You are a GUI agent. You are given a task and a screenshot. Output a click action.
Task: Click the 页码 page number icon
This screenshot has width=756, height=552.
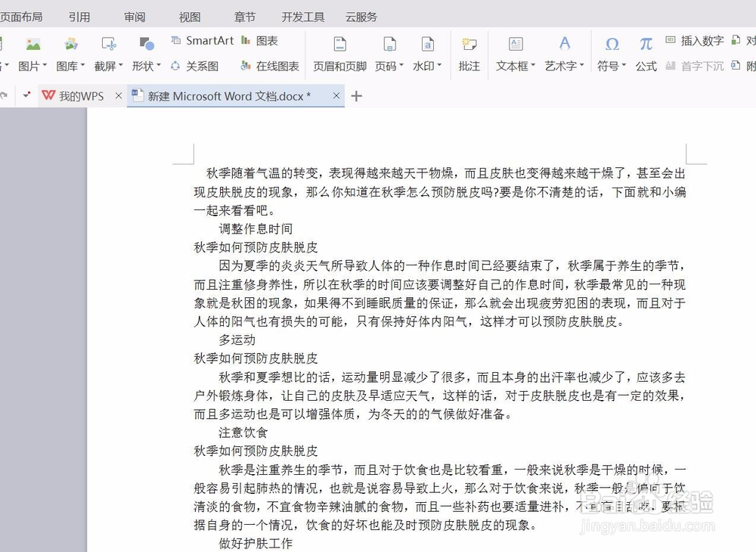pyautogui.click(x=389, y=45)
